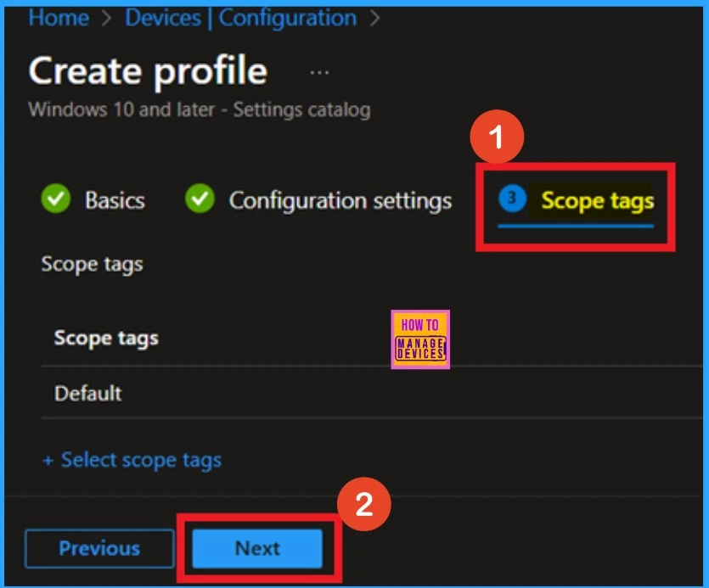Click the Create profile heading
The image size is (709, 588).
(148, 70)
